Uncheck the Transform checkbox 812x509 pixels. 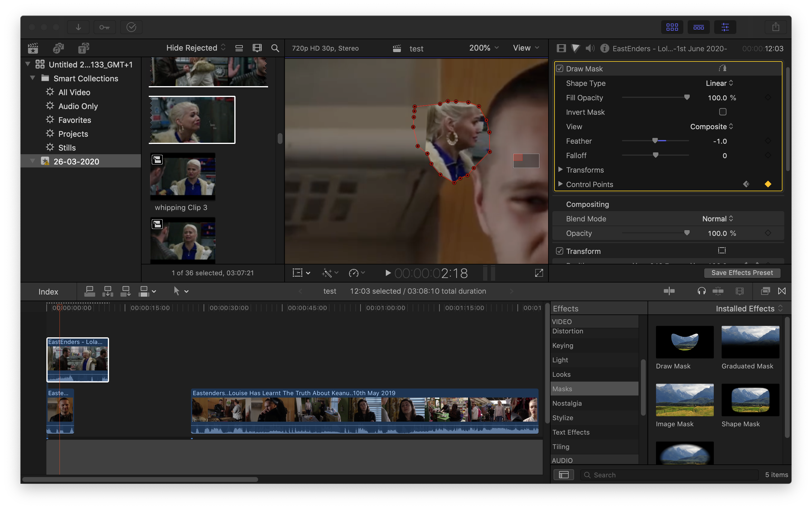coord(560,251)
